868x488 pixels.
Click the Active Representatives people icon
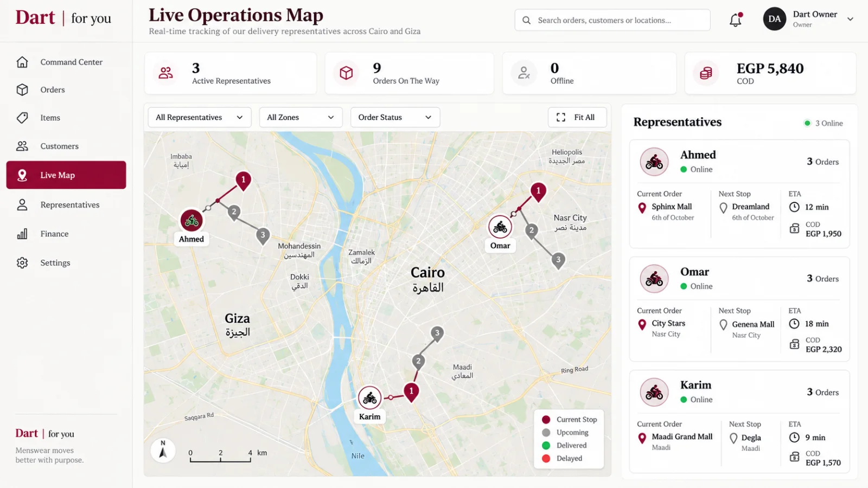coord(165,73)
